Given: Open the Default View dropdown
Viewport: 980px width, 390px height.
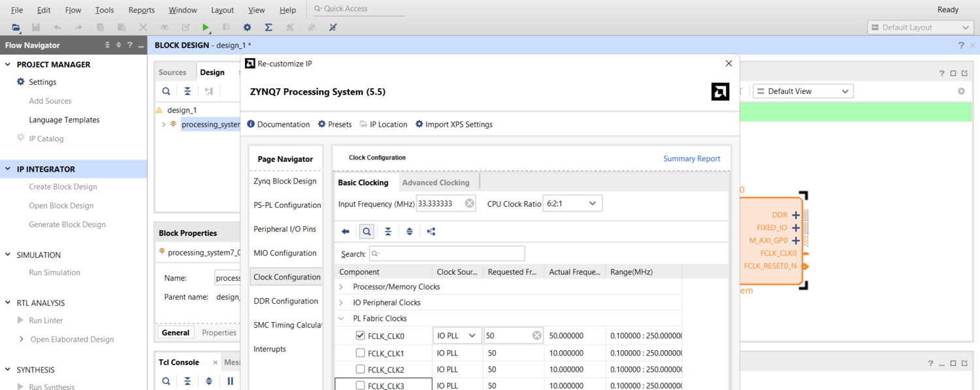Looking at the screenshot, I should pyautogui.click(x=803, y=91).
